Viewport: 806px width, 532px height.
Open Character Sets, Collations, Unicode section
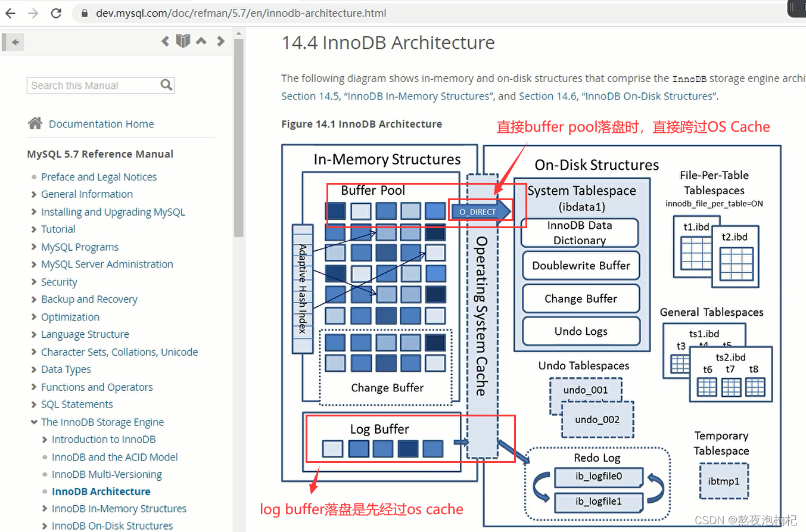[x=119, y=352]
